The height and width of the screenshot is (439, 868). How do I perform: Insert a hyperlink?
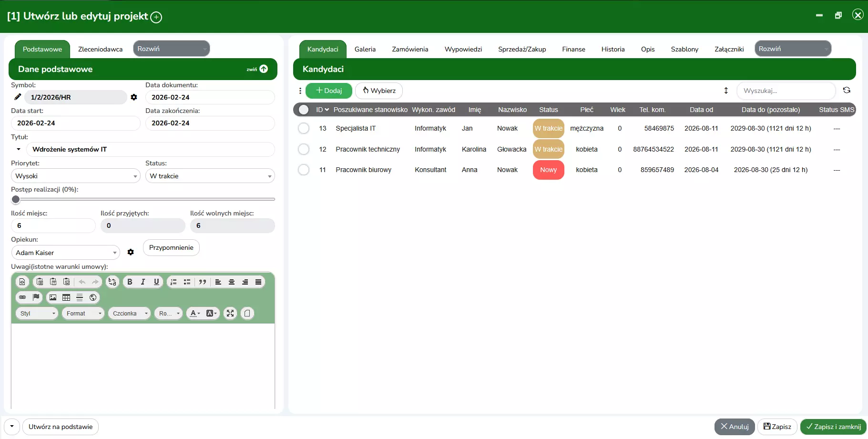click(x=22, y=297)
